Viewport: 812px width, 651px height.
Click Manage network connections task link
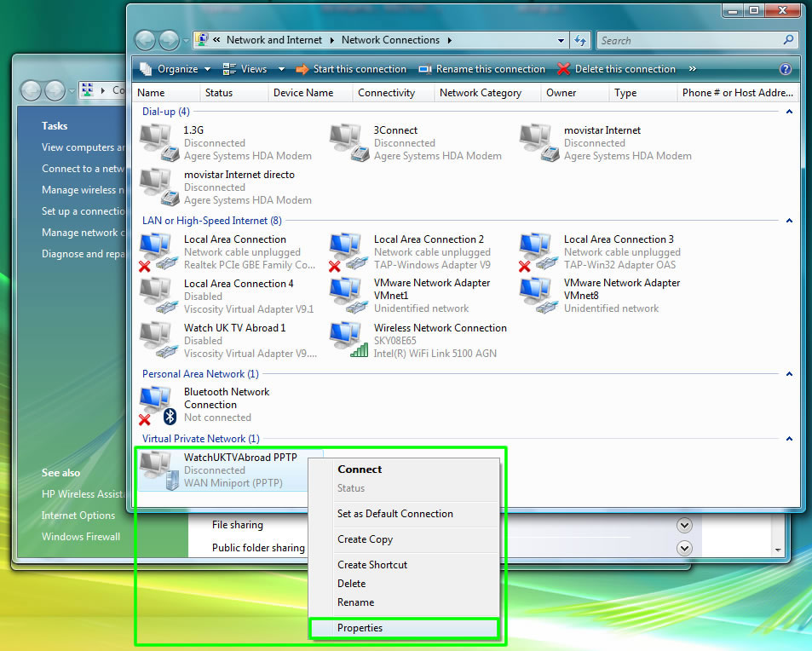(83, 233)
